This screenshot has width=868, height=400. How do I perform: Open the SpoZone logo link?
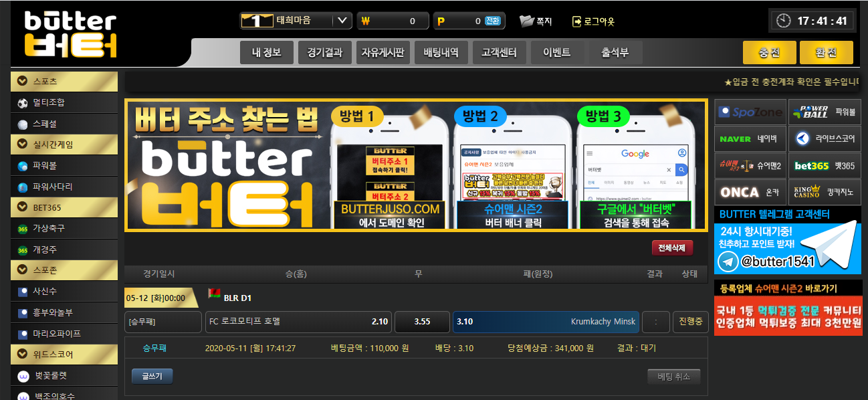tap(750, 112)
